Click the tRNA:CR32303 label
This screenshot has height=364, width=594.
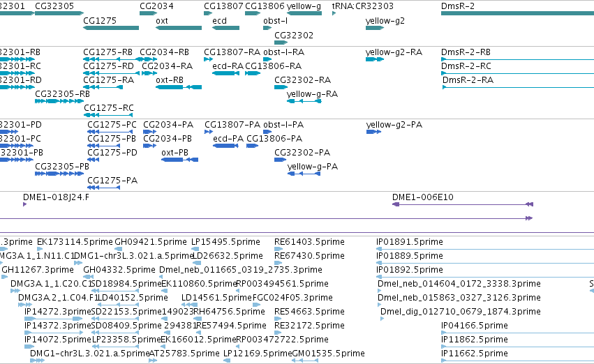[x=362, y=6]
